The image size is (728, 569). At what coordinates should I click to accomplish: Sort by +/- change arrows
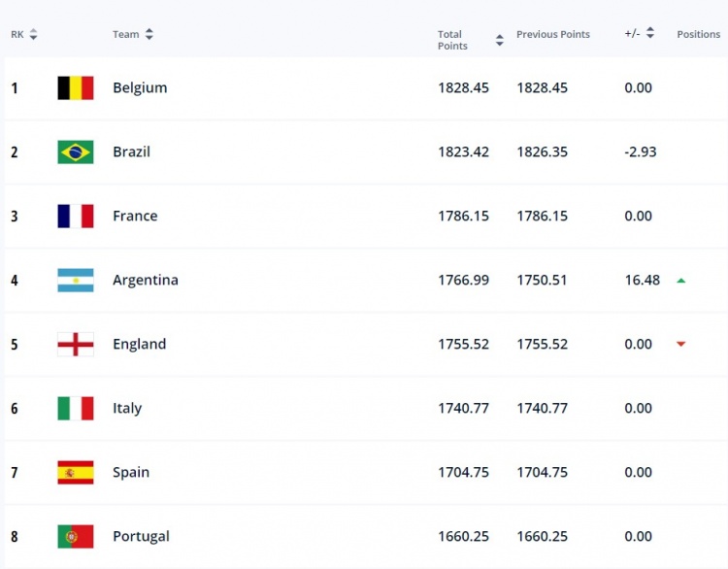[650, 32]
